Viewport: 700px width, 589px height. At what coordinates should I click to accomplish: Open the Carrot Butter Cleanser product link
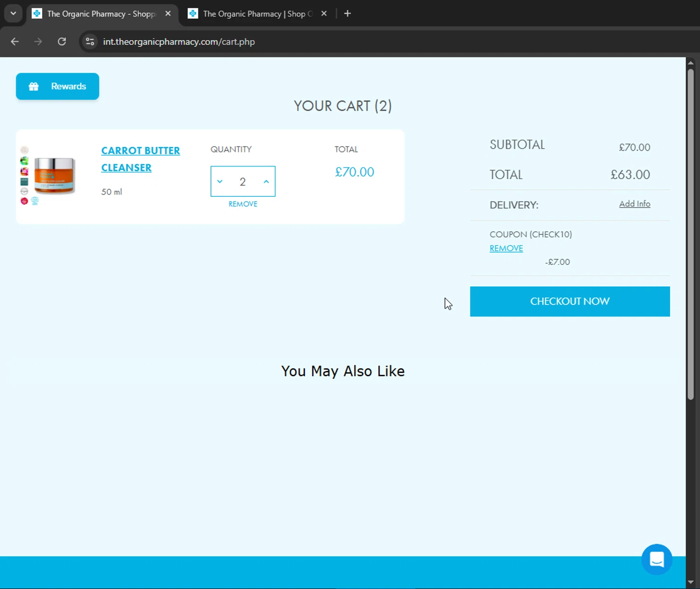point(140,159)
